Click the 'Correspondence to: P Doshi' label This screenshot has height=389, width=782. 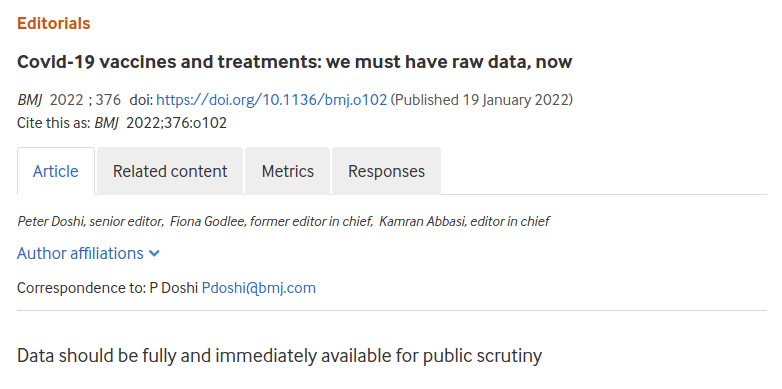click(x=108, y=288)
